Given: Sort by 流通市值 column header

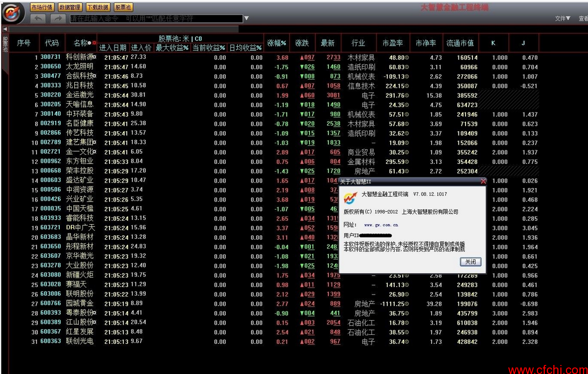Looking at the screenshot, I should tap(460, 43).
